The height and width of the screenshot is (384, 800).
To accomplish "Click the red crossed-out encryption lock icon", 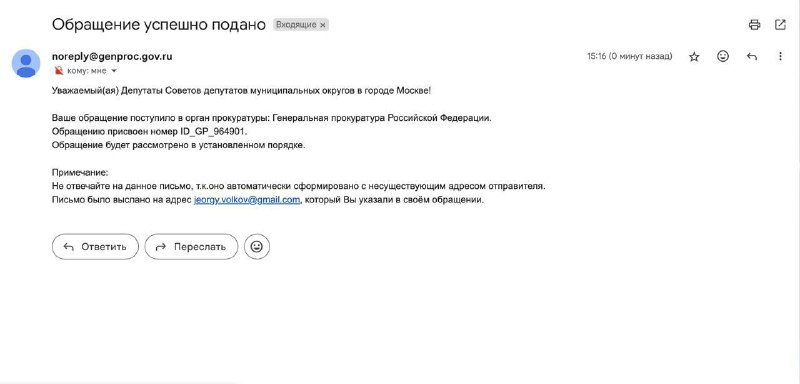I will 59,71.
